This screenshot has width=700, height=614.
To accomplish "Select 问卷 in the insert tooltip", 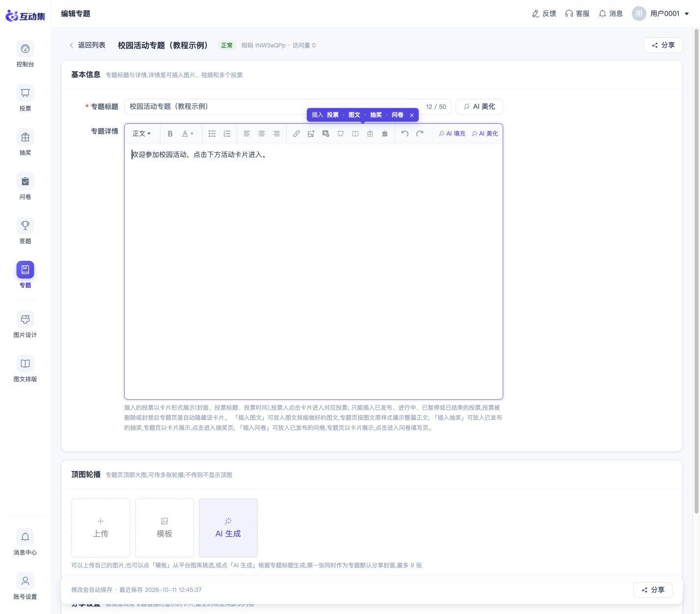I will point(398,115).
